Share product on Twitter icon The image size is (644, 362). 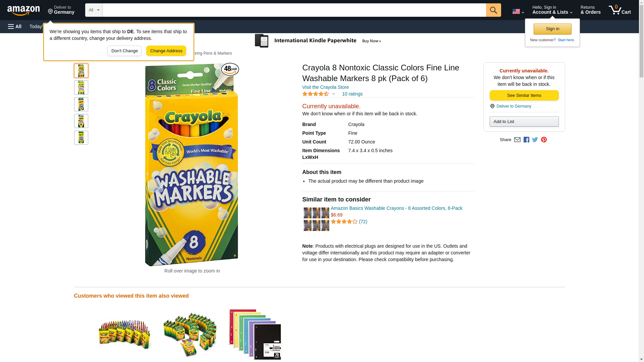tap(535, 140)
